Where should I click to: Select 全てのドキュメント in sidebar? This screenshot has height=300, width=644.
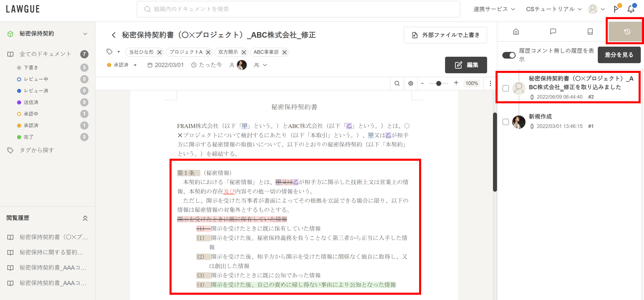tap(45, 54)
